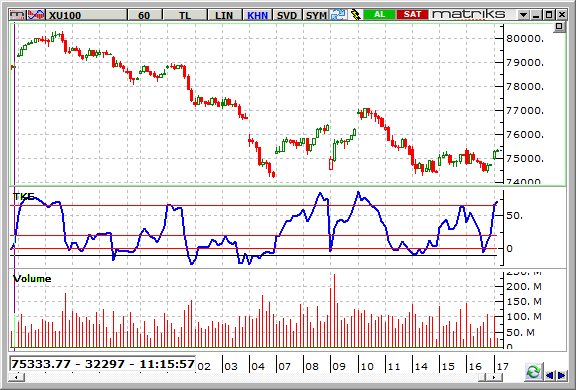This screenshot has width=576, height=390.
Task: Click the 76000 price axis label
Action: pyautogui.click(x=525, y=134)
